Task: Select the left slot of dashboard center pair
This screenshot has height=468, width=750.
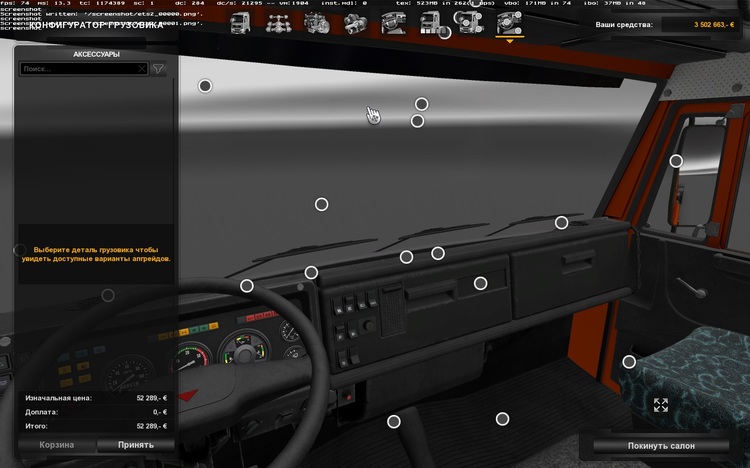Action: (406, 257)
